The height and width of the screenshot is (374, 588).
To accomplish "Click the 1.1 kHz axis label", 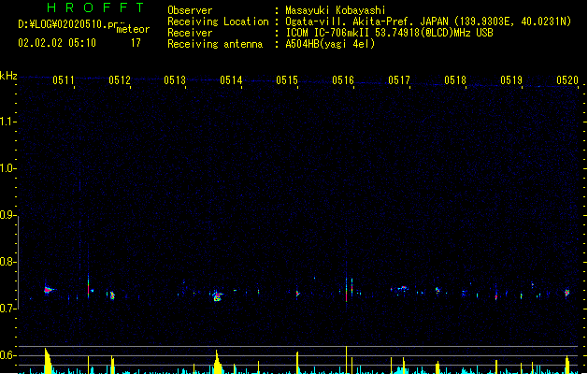I will 8,122.
